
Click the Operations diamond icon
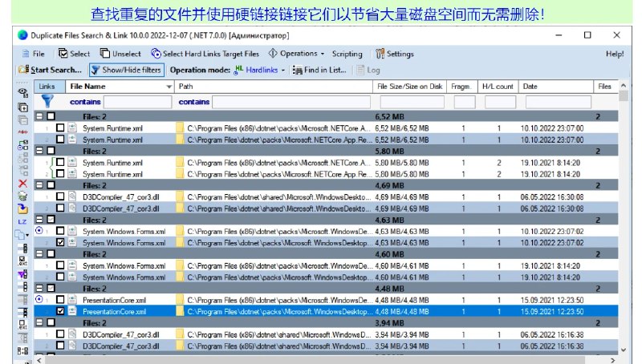[273, 53]
